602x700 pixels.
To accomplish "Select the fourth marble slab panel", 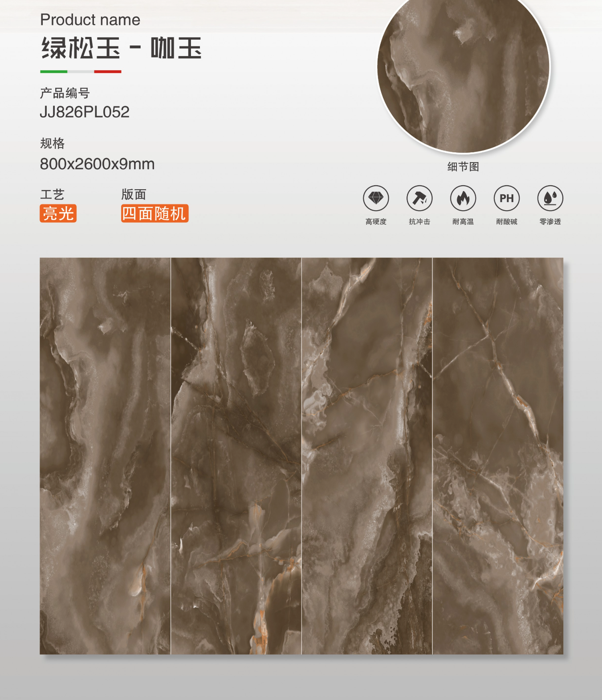I will coord(498,456).
